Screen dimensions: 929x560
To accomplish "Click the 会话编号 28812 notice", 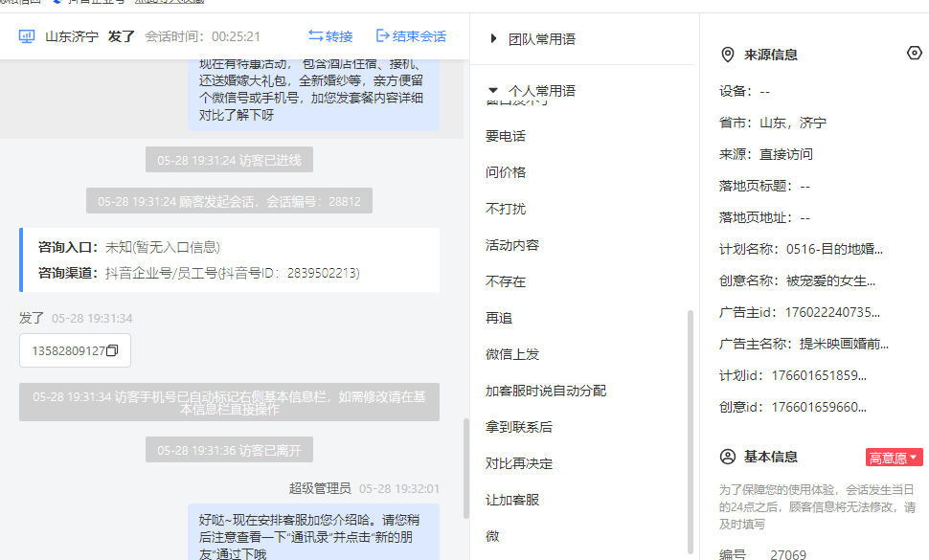I will pos(229,201).
